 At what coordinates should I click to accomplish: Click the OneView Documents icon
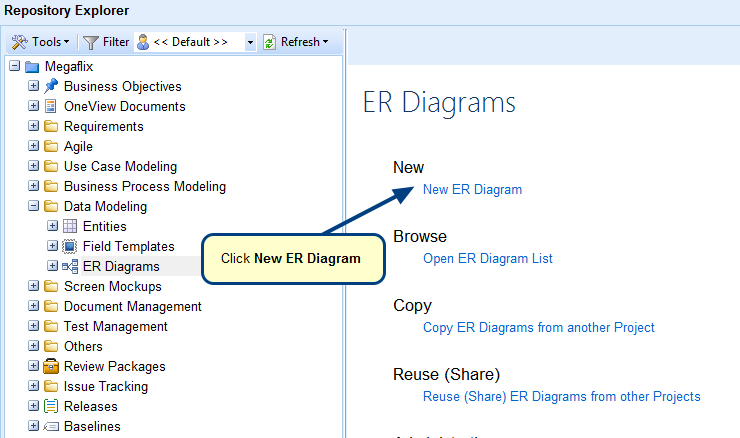[x=51, y=107]
